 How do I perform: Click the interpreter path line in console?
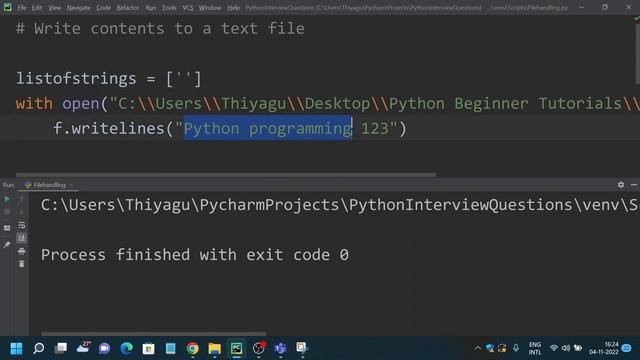340,205
